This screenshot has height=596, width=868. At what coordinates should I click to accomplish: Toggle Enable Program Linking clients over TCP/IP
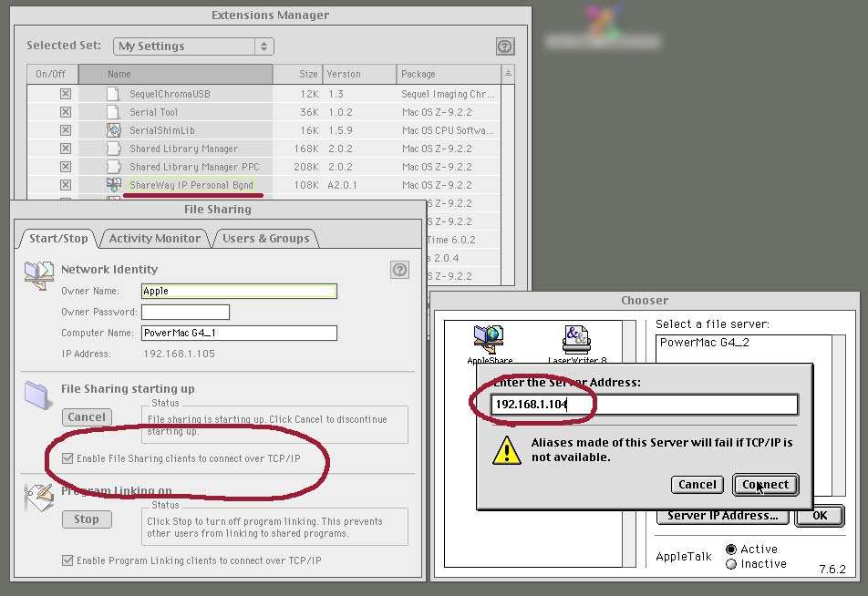(67, 560)
